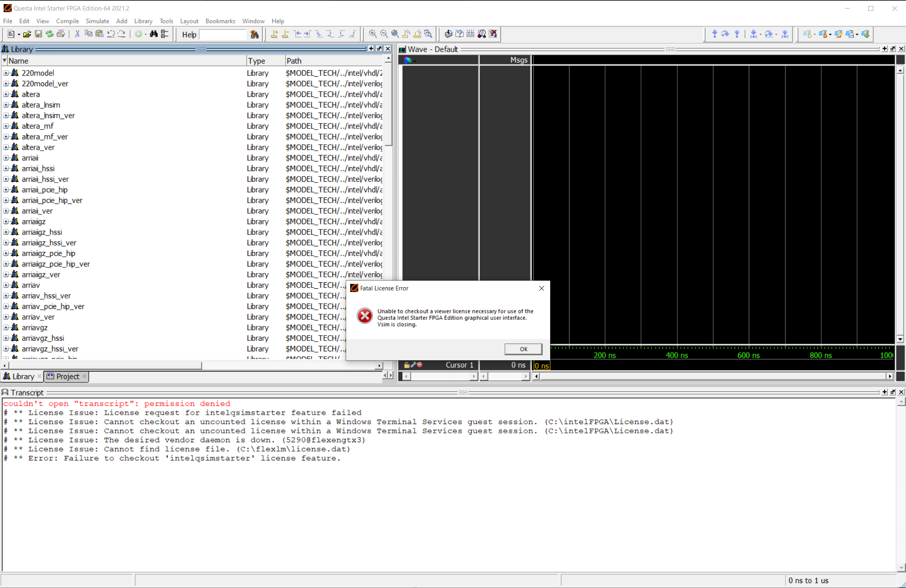Click the Zoom In tool above the Wave window
This screenshot has width=906, height=588.
coord(372,34)
